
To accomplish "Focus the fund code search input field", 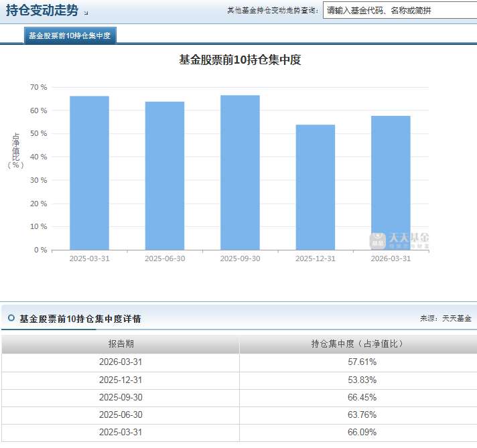I will click(400, 11).
